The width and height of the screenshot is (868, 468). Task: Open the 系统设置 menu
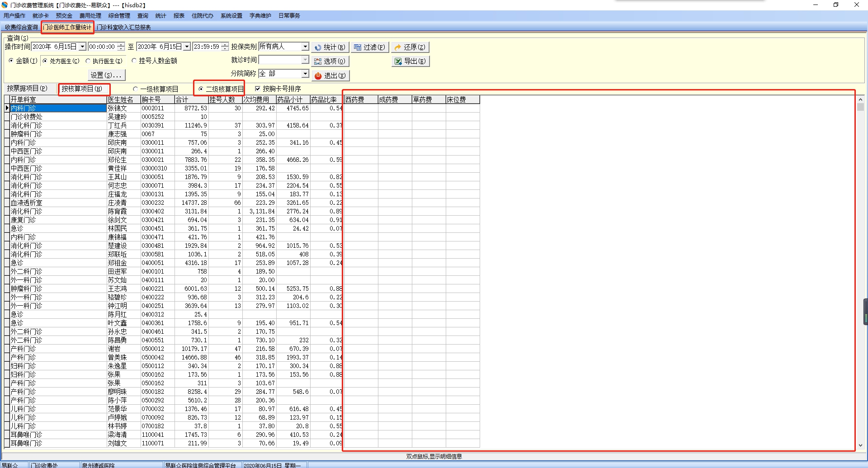point(231,15)
